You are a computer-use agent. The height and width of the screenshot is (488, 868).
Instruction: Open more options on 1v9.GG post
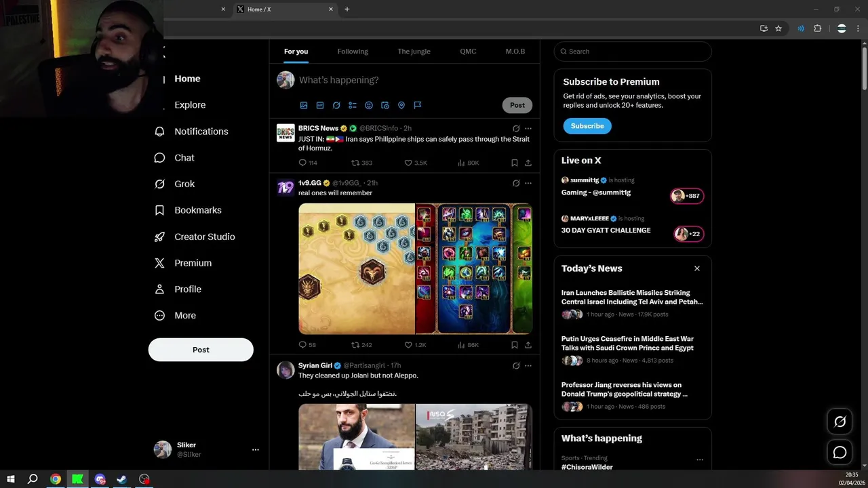[x=528, y=183]
